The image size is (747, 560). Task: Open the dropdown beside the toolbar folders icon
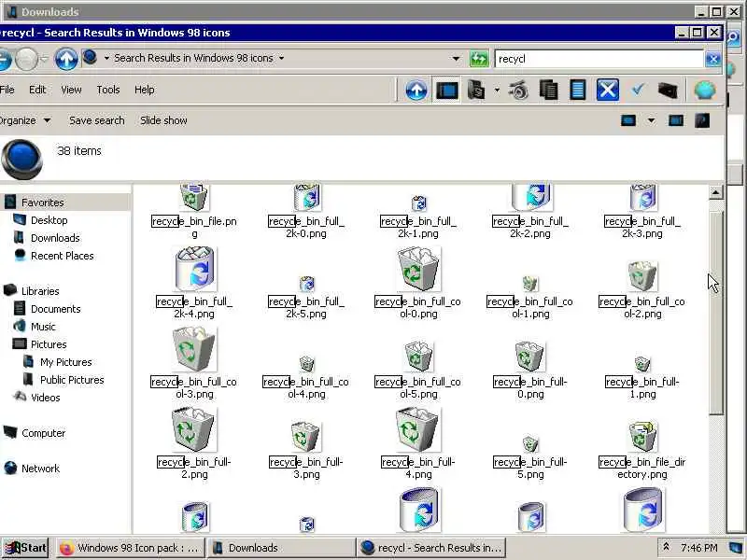coord(497,90)
